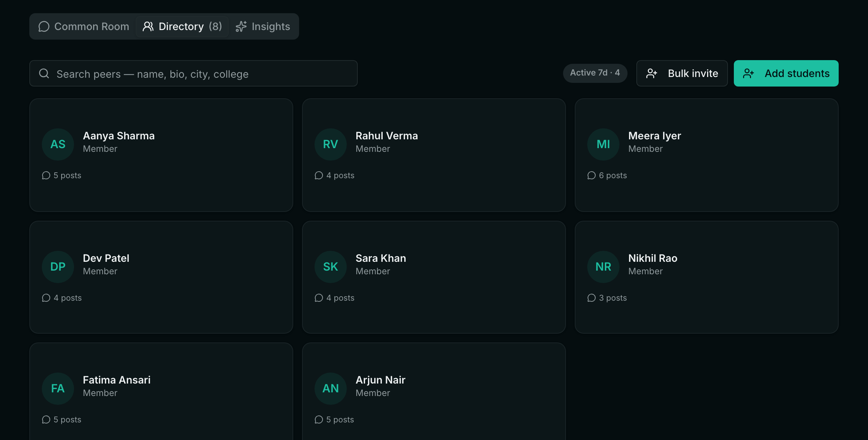Focus the Search peers input field
This screenshot has width=868, height=440.
pos(194,73)
